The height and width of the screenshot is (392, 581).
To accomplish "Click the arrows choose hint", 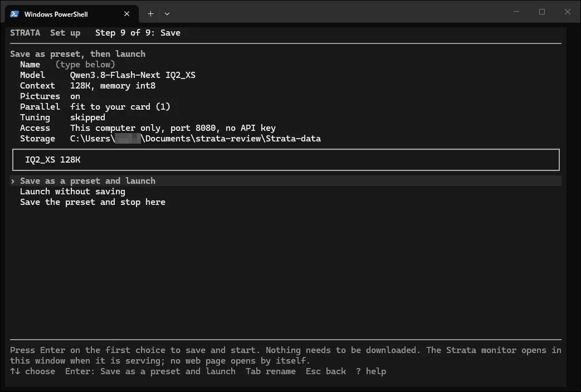I will point(33,371).
